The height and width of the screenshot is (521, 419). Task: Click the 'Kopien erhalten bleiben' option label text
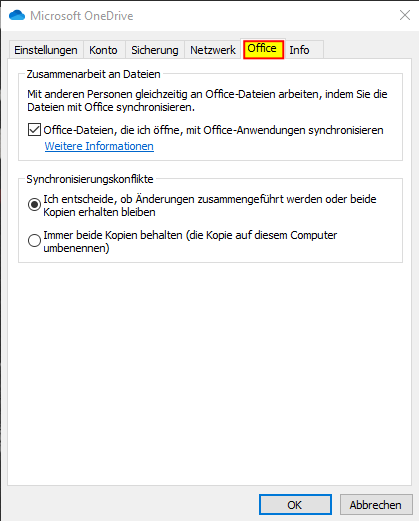(x=99, y=212)
